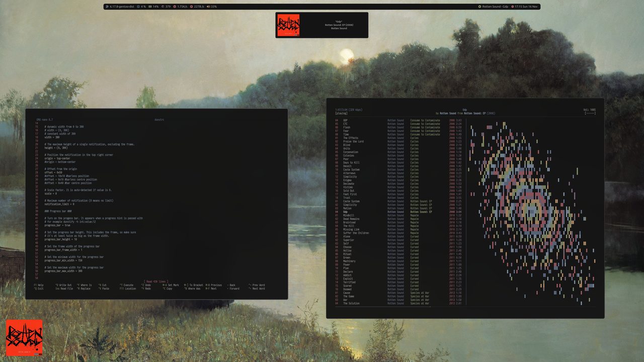Click ^X Exit in nano's bottom bar

coord(39,289)
